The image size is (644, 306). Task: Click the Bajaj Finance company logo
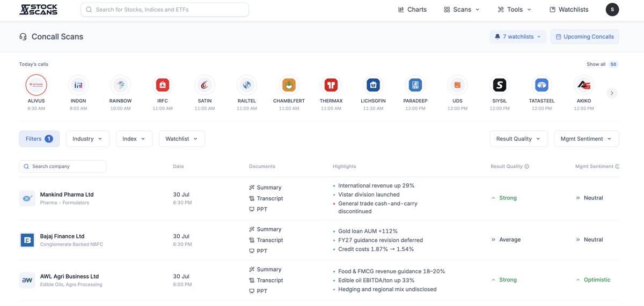tap(27, 240)
